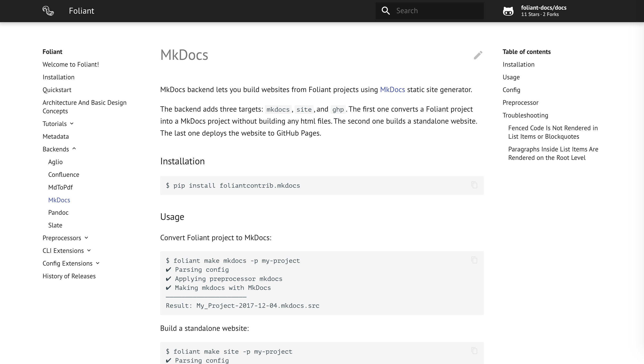Image resolution: width=644 pixels, height=364 pixels.
Task: Expand the Config Extensions section
Action: click(98, 263)
